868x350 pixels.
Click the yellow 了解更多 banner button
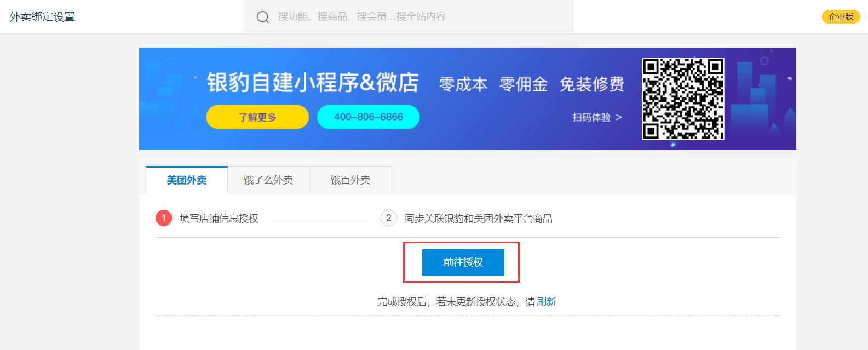(x=257, y=117)
